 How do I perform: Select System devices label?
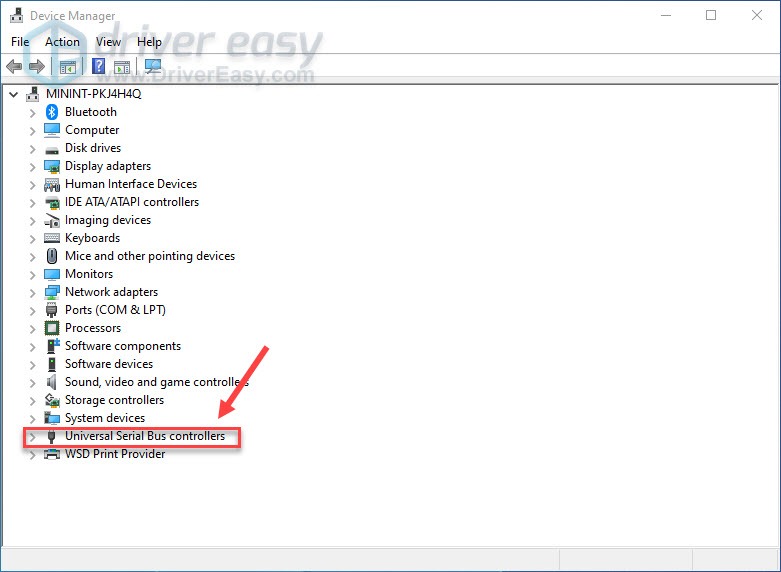pos(105,418)
